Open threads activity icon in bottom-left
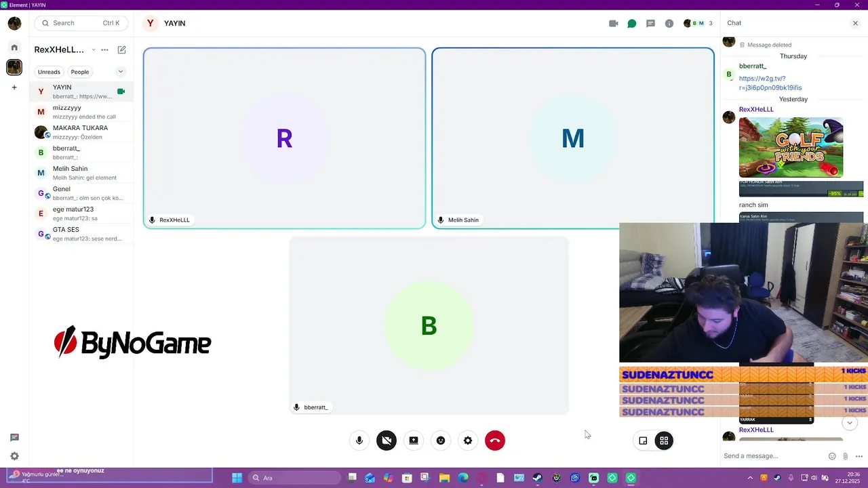 [x=14, y=438]
